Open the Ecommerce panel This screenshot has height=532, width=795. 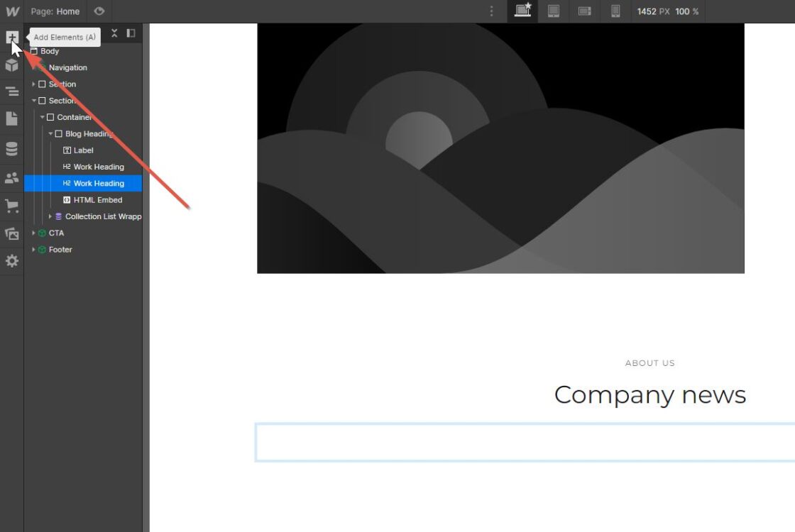(11, 206)
